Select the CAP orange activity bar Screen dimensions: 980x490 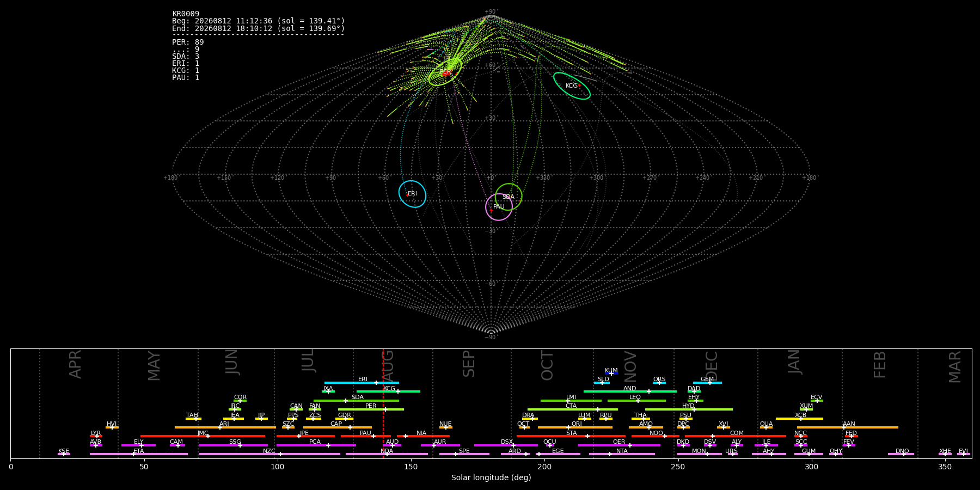[338, 427]
